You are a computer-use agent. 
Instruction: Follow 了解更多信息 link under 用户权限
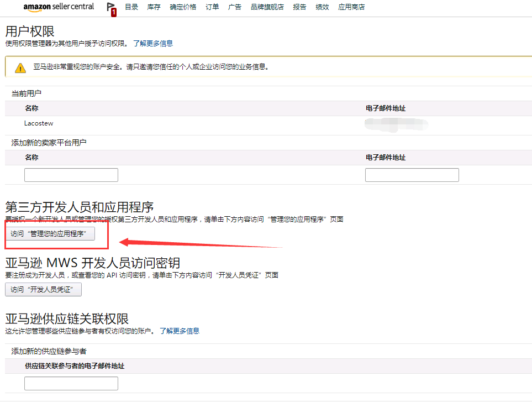153,44
